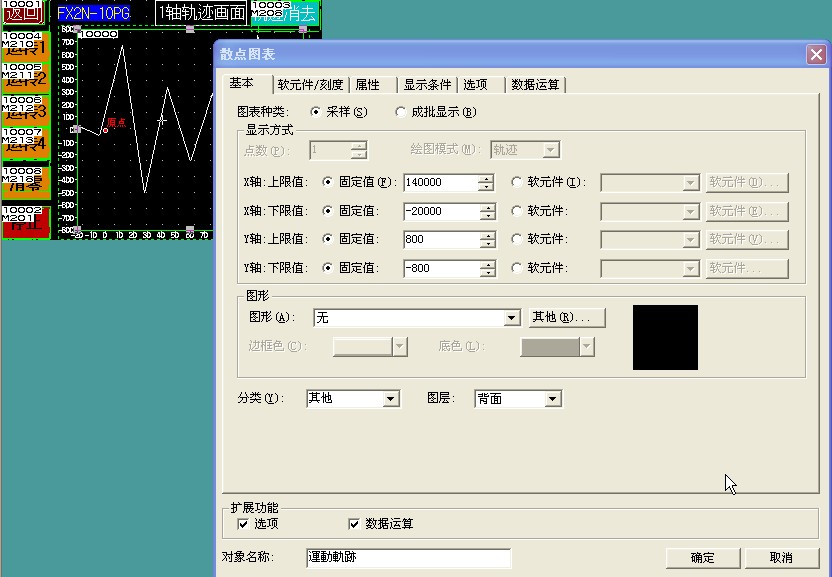Viewport: 832px width, 577px height.
Task: Select the 成批显示 chart type radio
Action: pos(402,112)
